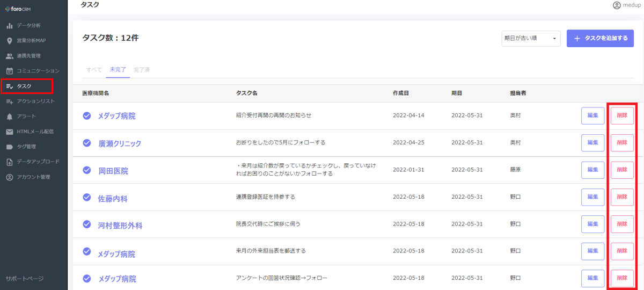The width and height of the screenshot is (644, 290).
Task: Select the 未完了 tab
Action: 118,70
